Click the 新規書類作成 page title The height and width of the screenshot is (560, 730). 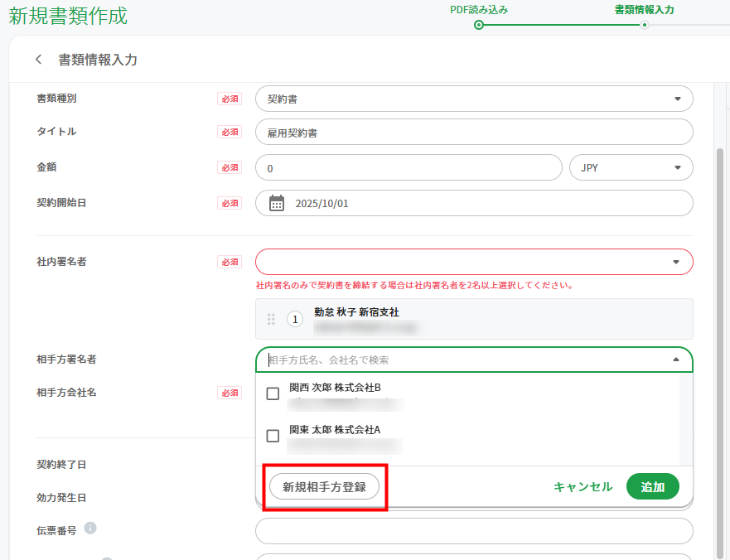(68, 16)
